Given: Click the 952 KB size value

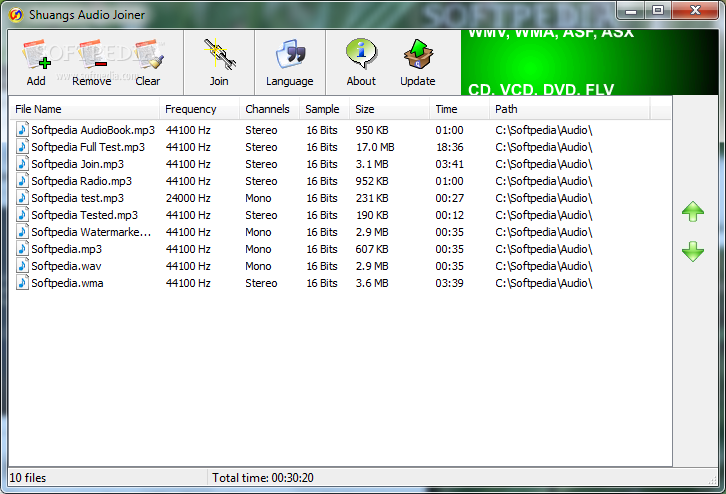Looking at the screenshot, I should [372, 181].
